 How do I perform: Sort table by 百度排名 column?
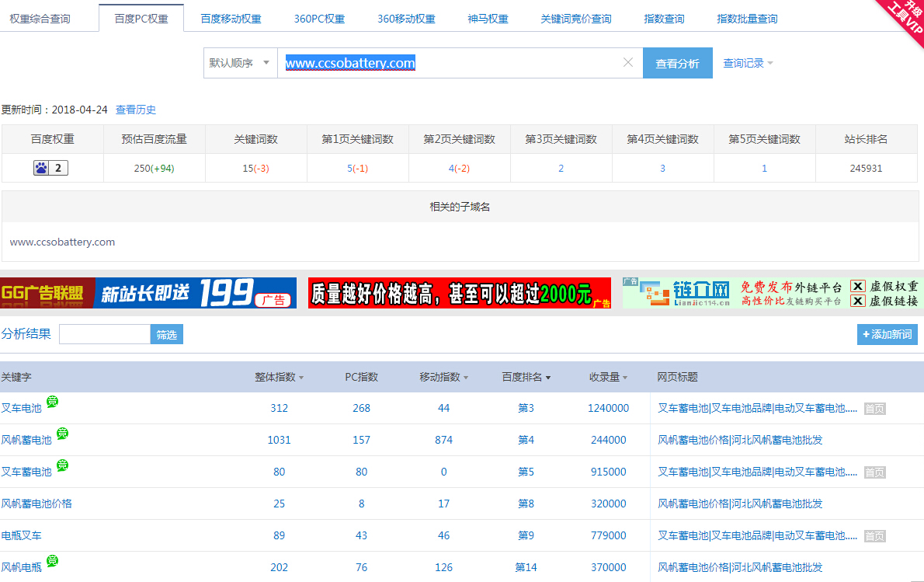526,377
